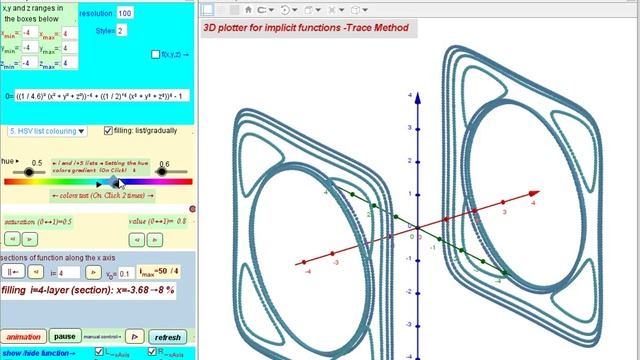
Task: Click the home (standard view) icon
Action: 248,10
